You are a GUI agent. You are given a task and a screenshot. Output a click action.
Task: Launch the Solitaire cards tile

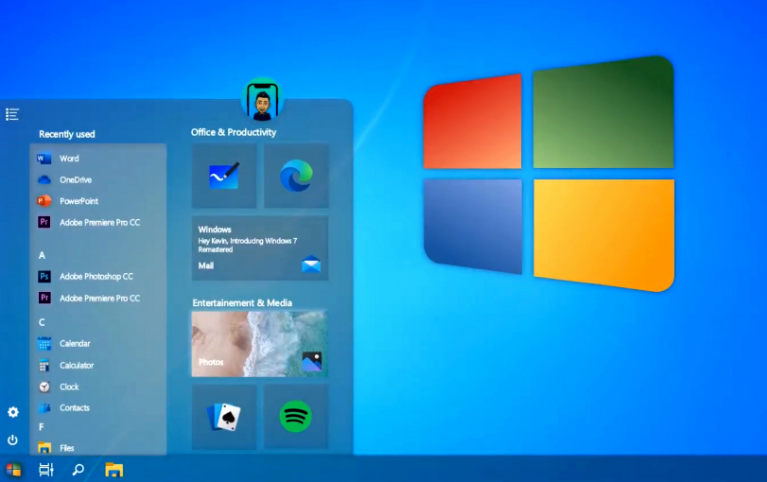click(x=224, y=417)
